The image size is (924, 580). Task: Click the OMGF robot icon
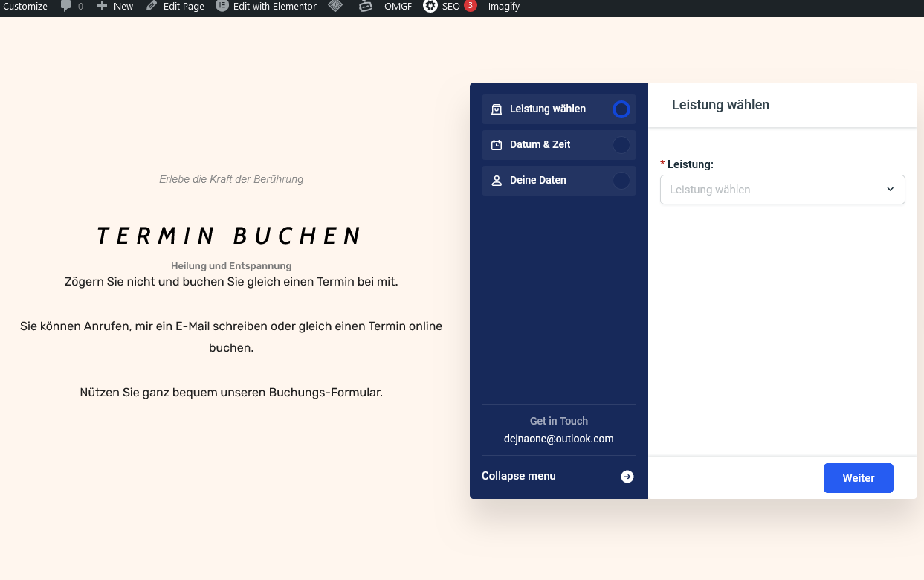coord(365,7)
